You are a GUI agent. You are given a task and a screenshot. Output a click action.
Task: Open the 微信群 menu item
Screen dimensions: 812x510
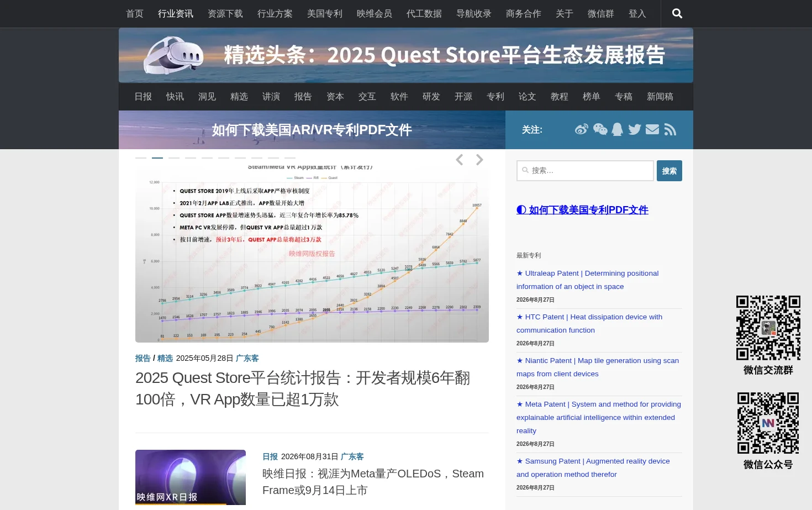[x=601, y=14]
